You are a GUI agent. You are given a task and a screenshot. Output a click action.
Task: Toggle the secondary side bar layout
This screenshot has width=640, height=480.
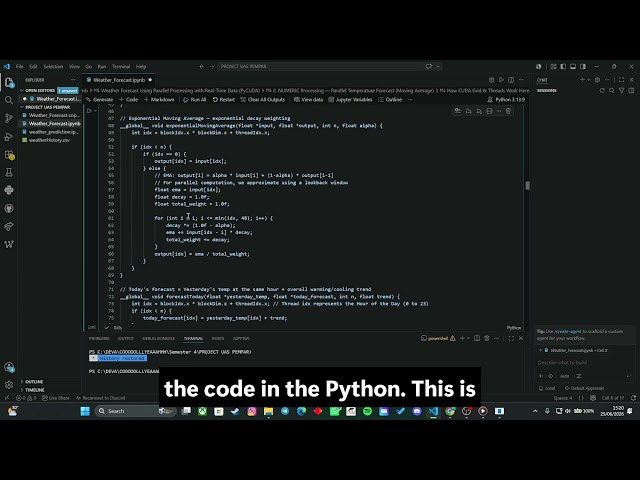(583, 67)
